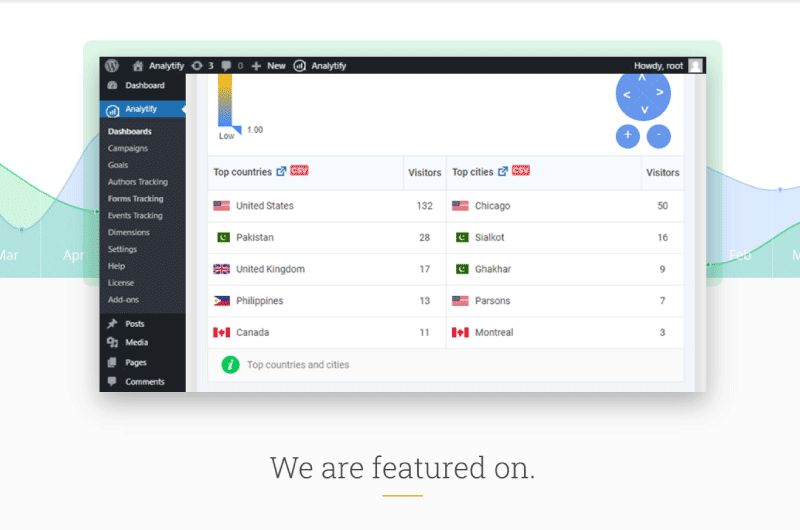Click the Pakistan country row

pyautogui.click(x=327, y=238)
